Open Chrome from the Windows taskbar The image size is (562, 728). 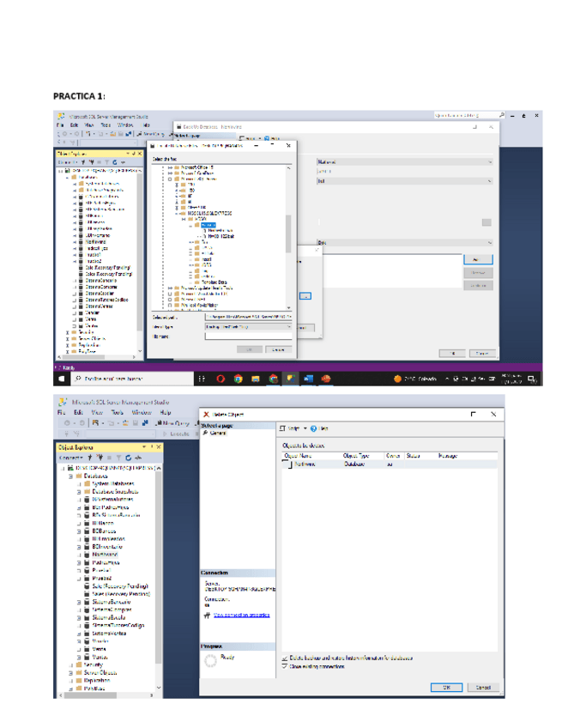tap(237, 378)
